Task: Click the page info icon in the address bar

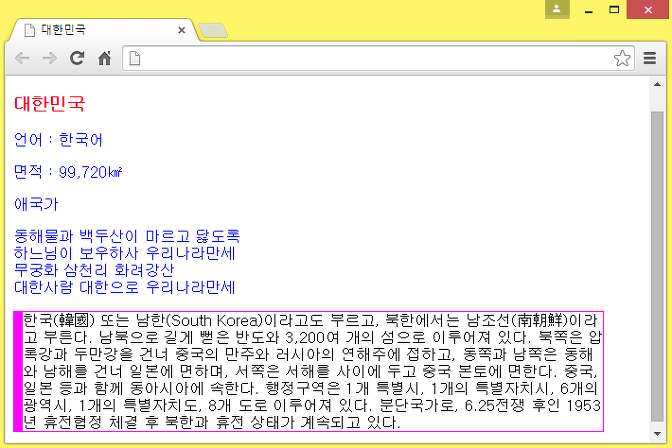Action: pyautogui.click(x=135, y=58)
